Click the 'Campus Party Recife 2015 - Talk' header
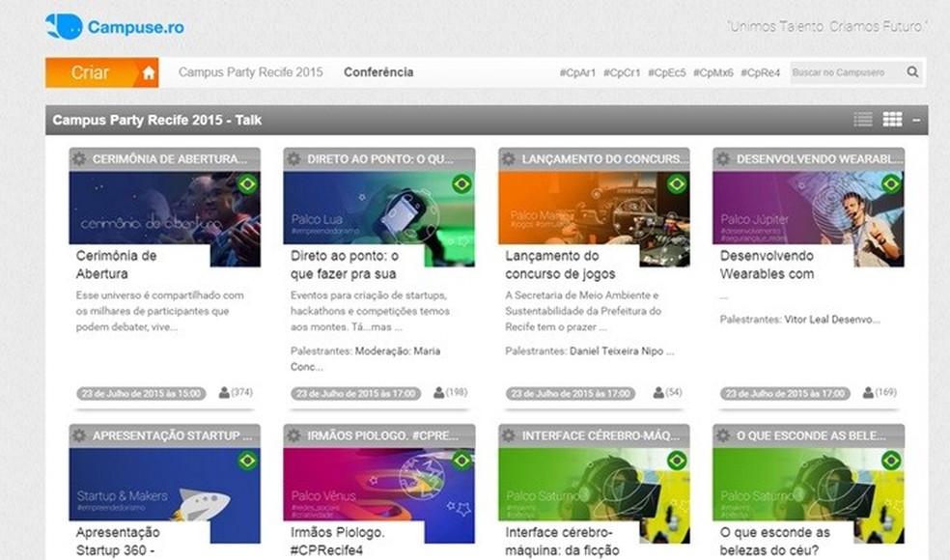Viewport: 950px width, 560px height. coord(487,120)
